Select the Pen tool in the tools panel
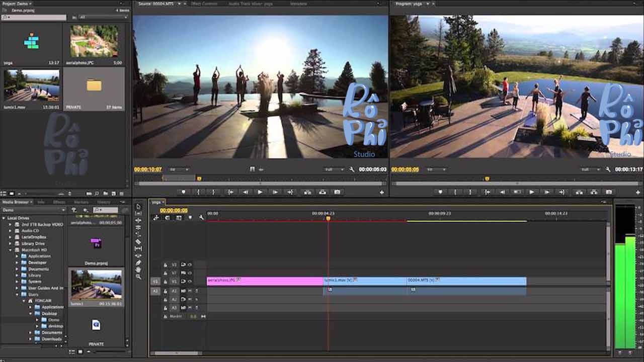644x362 pixels. click(x=138, y=262)
